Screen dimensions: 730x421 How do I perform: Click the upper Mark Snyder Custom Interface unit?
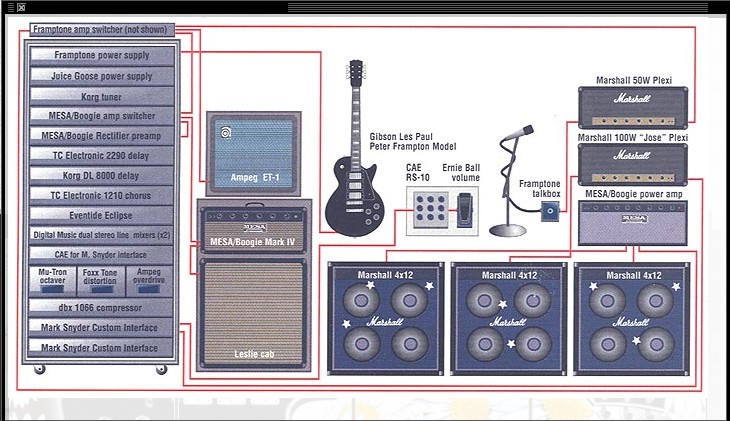[x=101, y=327]
